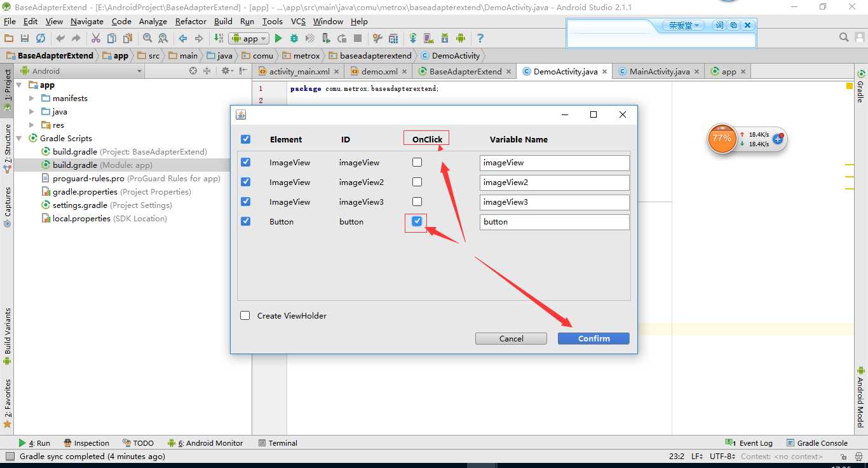The height and width of the screenshot is (468, 868).
Task: Click the Replace icon in the toolbar
Action: [163, 38]
